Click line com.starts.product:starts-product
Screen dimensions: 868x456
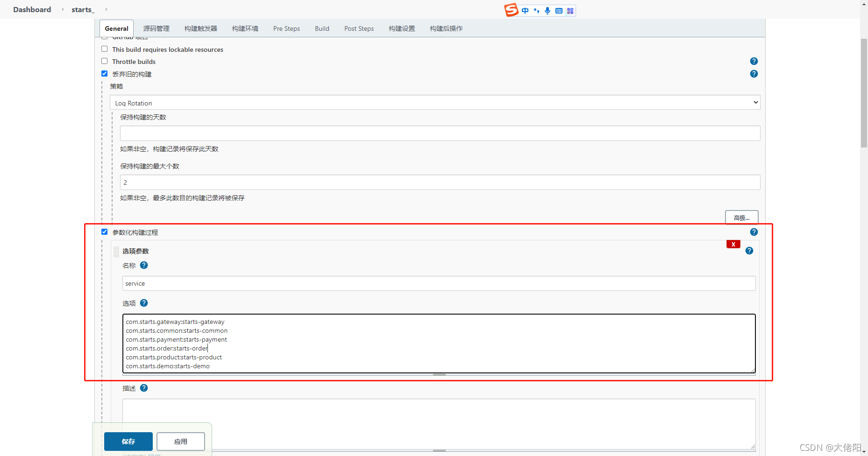point(174,357)
